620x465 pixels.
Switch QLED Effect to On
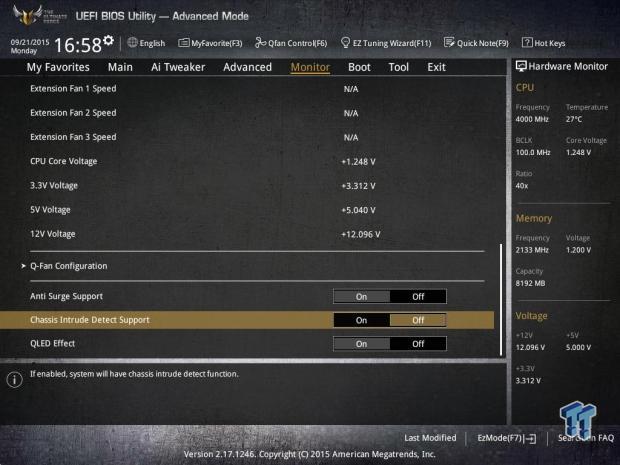tap(361, 344)
